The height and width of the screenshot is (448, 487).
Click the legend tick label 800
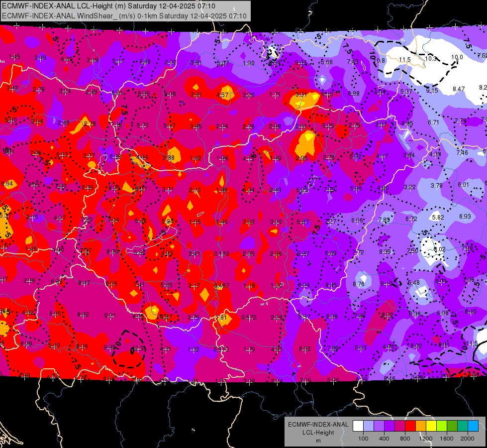405,439
